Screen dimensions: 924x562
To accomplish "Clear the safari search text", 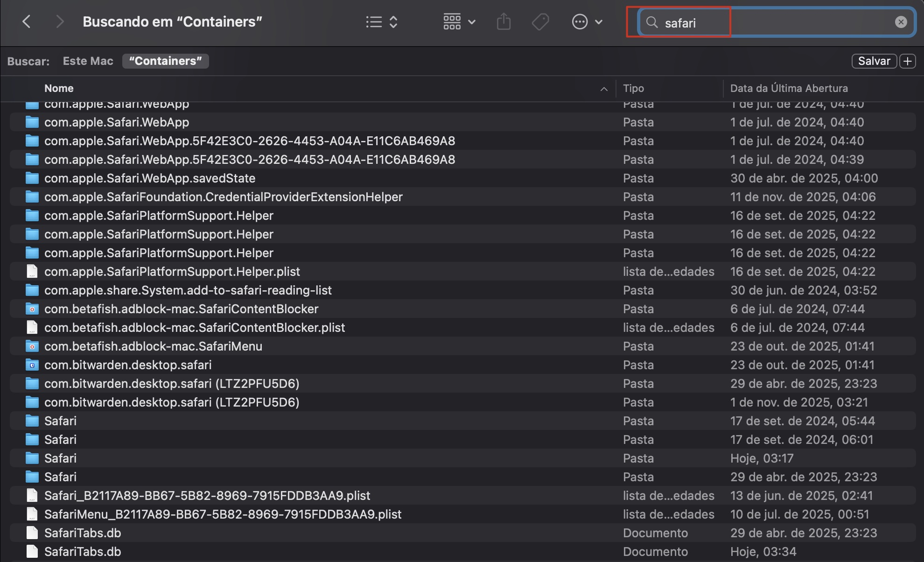I will click(901, 22).
